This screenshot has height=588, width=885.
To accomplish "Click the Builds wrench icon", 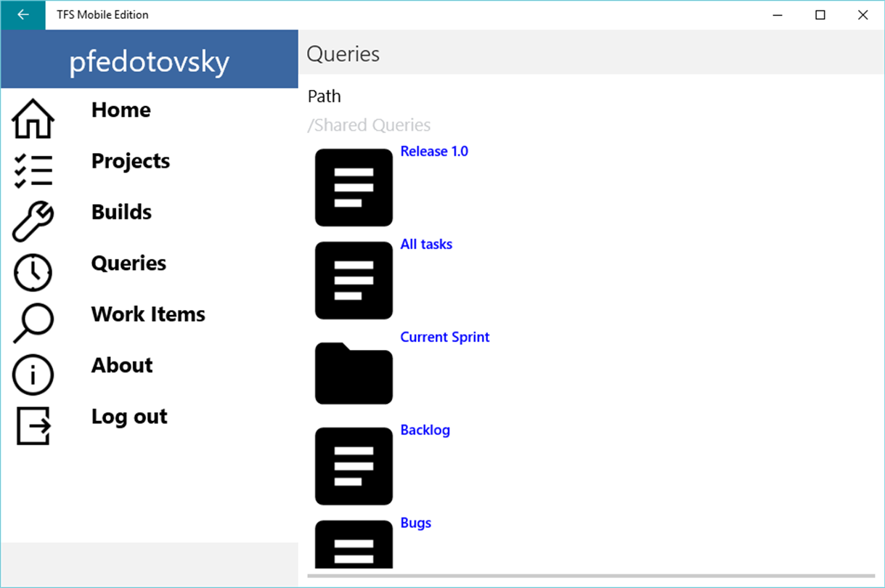I will pyautogui.click(x=33, y=221).
